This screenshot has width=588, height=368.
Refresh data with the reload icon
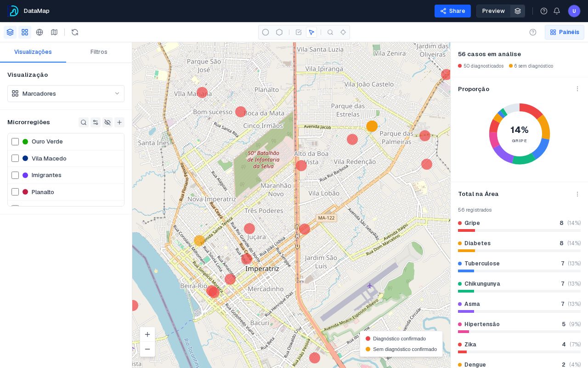(x=75, y=32)
